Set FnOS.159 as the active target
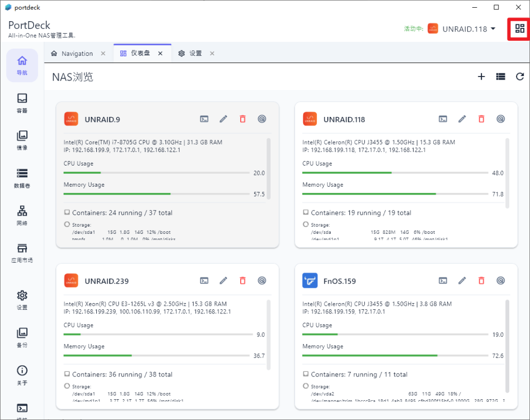This screenshot has height=420, width=530. click(500, 281)
